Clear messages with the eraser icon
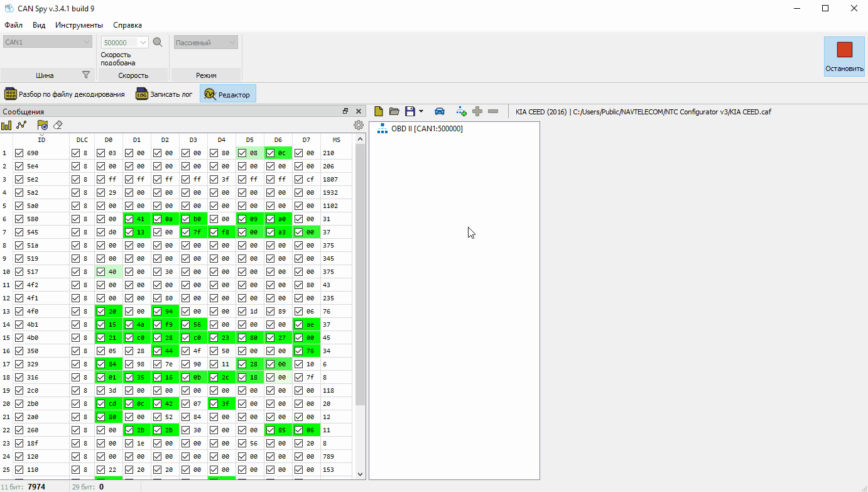868x492 pixels. point(58,125)
